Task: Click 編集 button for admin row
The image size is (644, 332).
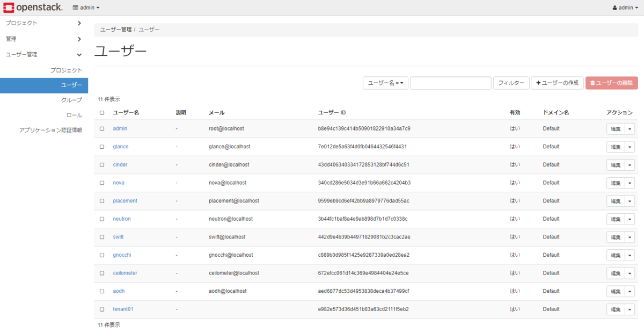Action: [x=615, y=129]
